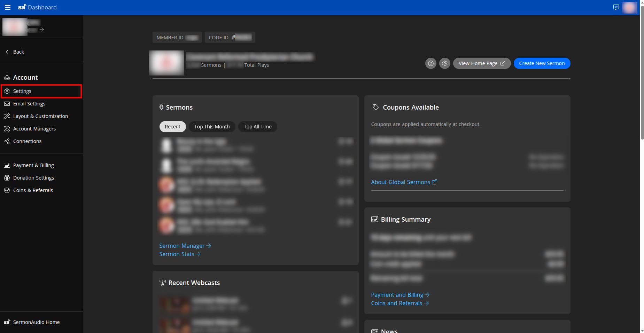Select the Recent sermons tab
This screenshot has height=333, width=644.
click(x=173, y=127)
